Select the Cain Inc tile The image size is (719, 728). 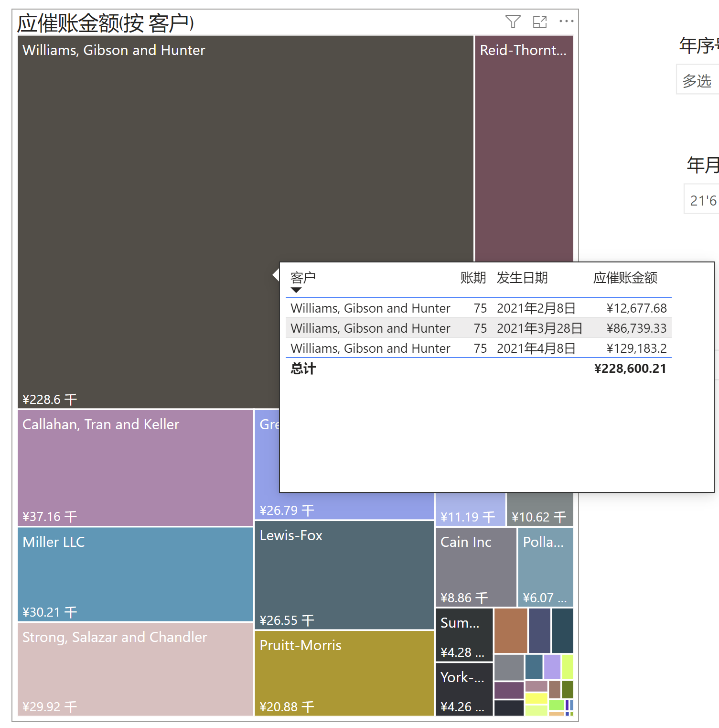[x=476, y=567]
